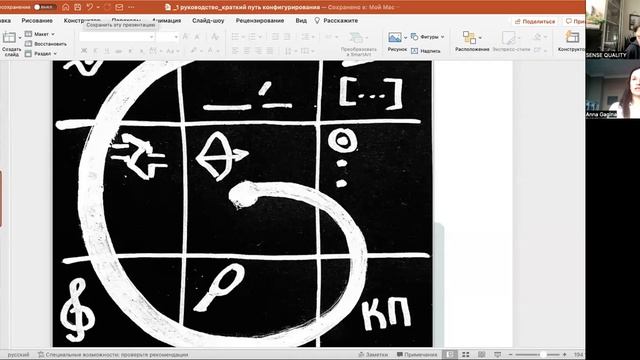
Task: Toggle the AutoSave switch in title bar
Action: 45,7
